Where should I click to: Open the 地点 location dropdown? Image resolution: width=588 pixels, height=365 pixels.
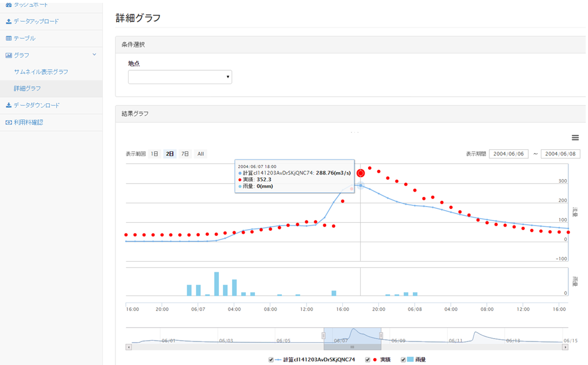coord(180,77)
